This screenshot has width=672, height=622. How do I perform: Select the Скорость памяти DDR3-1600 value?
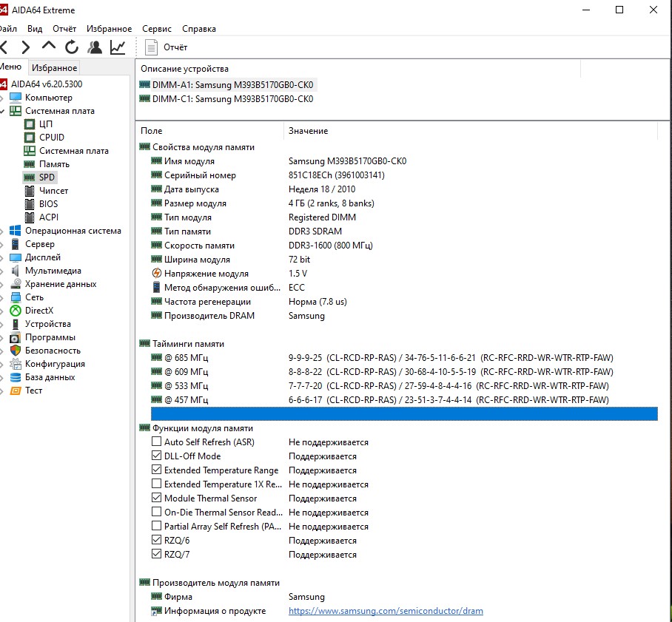[330, 246]
